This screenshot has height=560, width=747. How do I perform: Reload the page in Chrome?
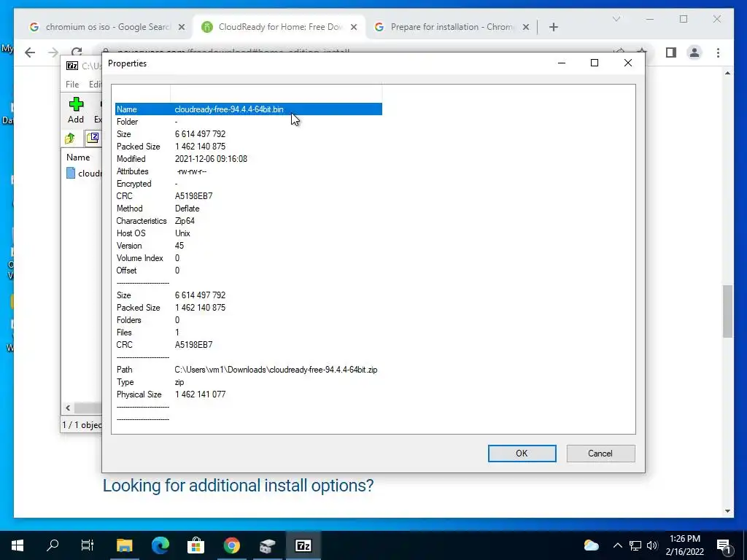coord(76,51)
